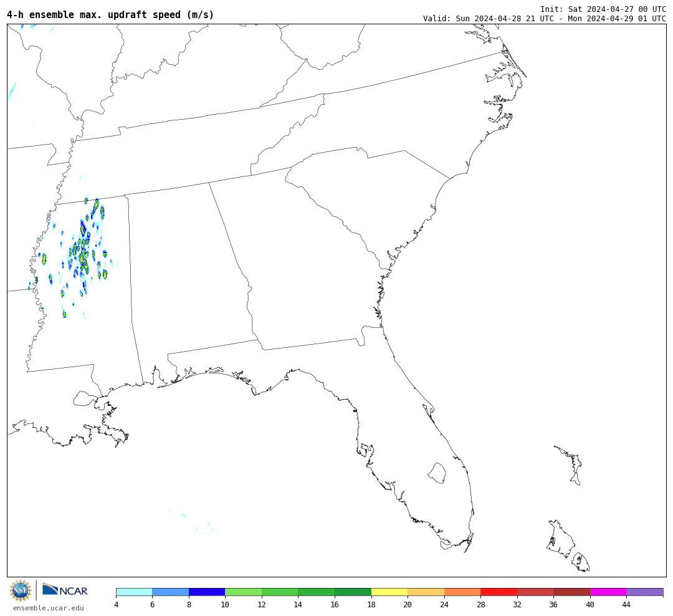Select the purple swatch above 44
Viewport: 673px width, 616px height.
[x=645, y=592]
